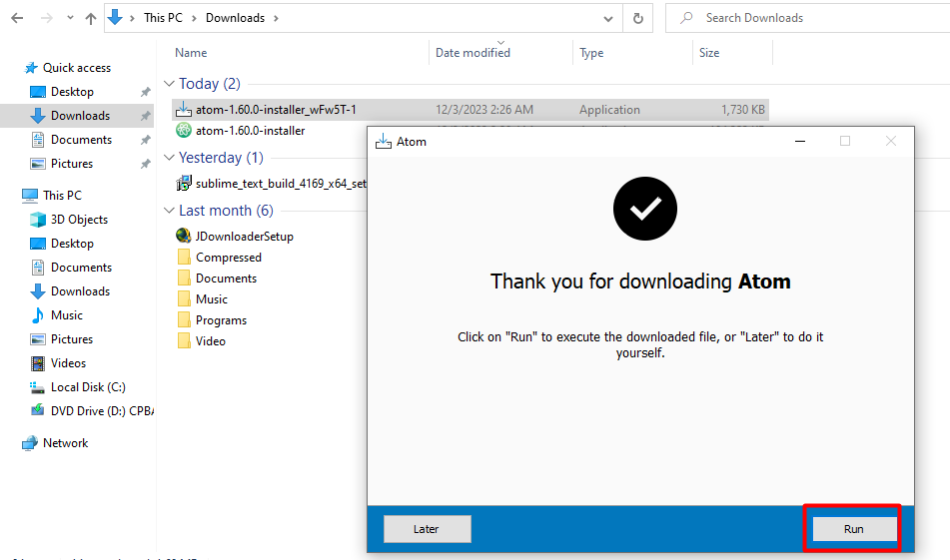Screen dimensions: 950x560
Task: Open pinned Documents under Quick access
Action: [x=81, y=140]
